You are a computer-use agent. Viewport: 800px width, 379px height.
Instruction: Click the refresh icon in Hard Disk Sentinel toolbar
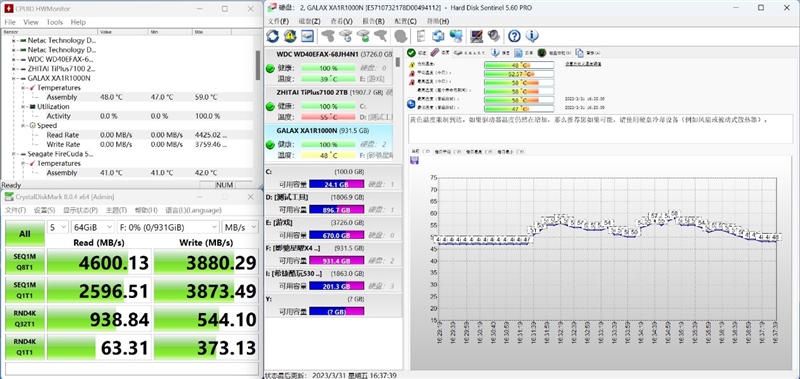click(272, 36)
